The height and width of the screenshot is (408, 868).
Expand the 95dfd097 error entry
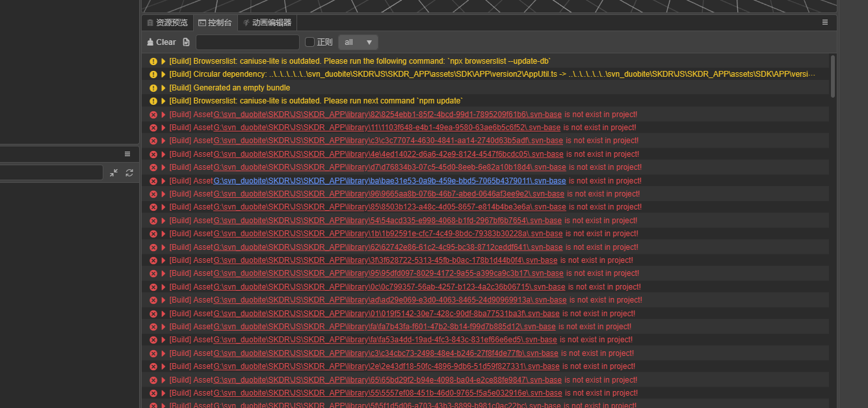click(164, 273)
